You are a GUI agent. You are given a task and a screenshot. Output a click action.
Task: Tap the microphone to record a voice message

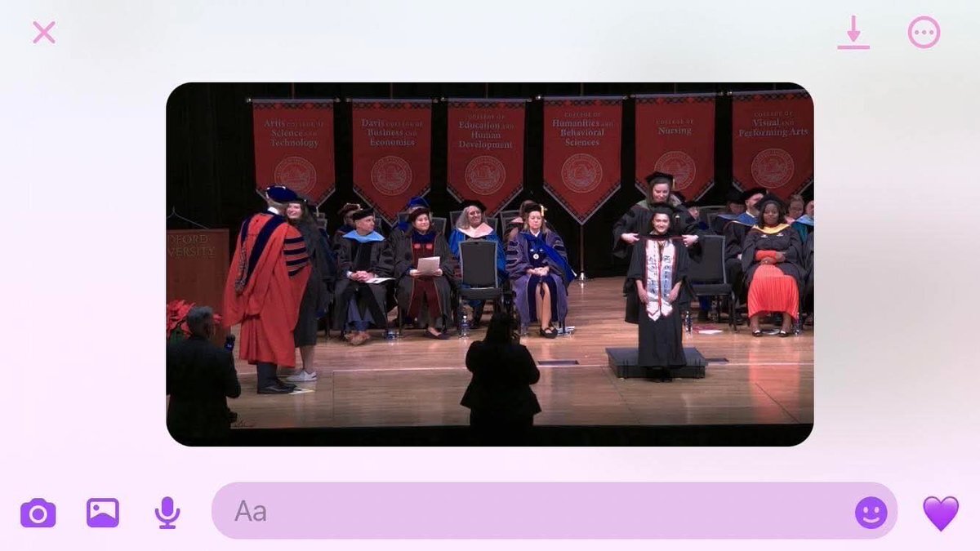(167, 513)
